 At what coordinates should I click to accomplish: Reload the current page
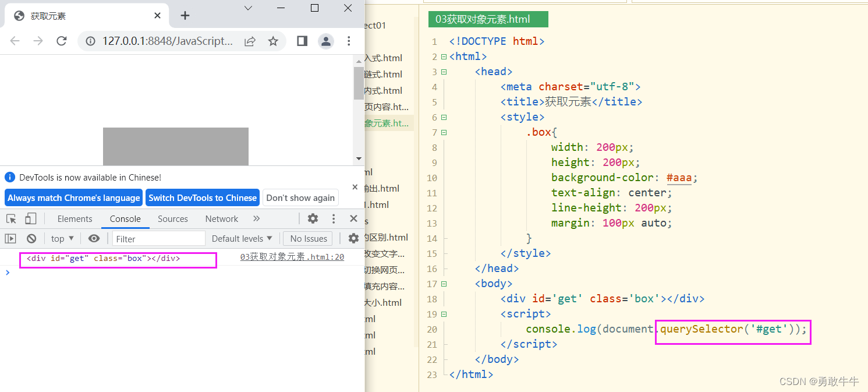(62, 41)
